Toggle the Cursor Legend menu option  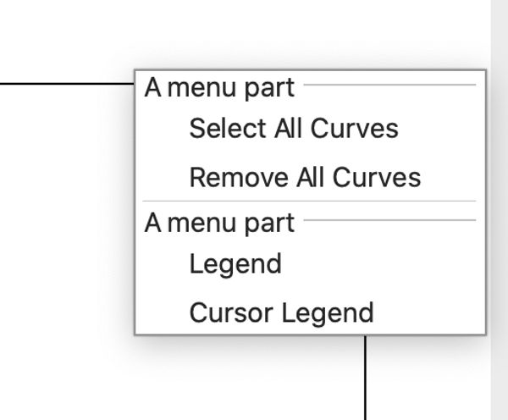click(280, 312)
